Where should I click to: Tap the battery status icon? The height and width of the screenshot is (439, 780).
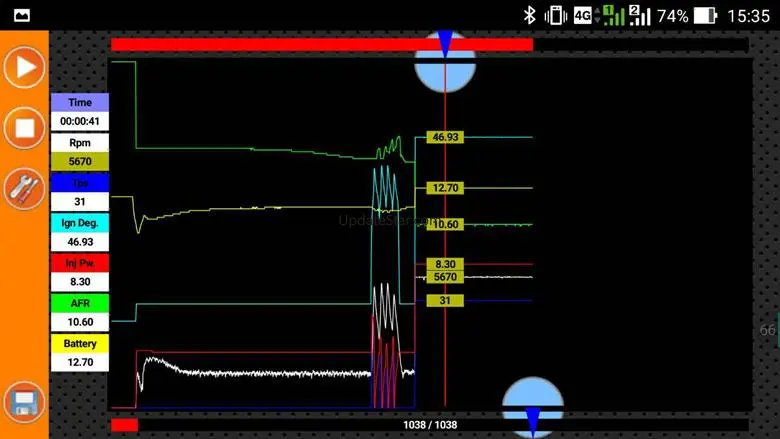(705, 16)
